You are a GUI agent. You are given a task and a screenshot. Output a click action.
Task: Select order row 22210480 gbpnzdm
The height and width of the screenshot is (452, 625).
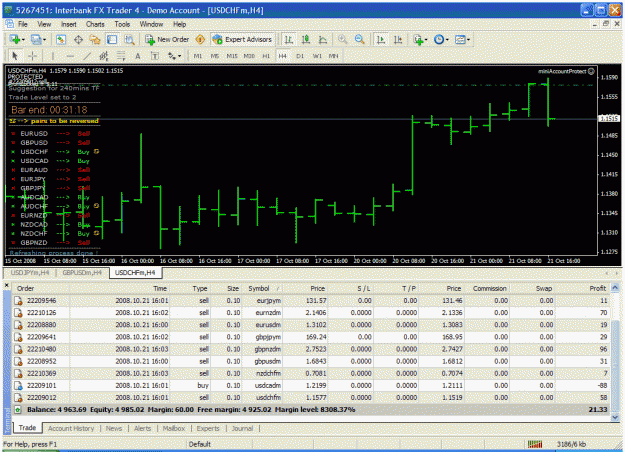click(x=311, y=349)
